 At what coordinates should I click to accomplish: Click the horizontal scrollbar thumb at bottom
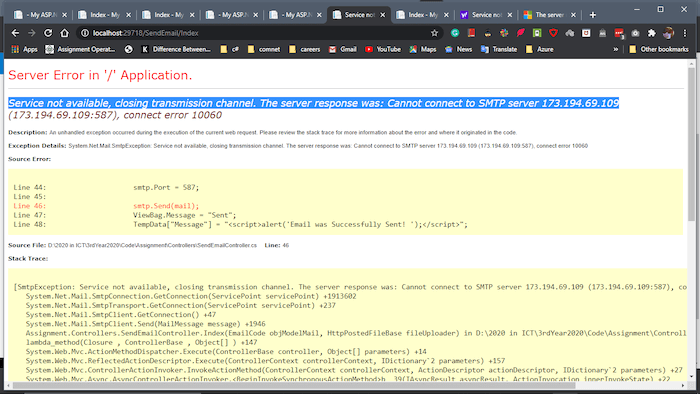[295, 385]
